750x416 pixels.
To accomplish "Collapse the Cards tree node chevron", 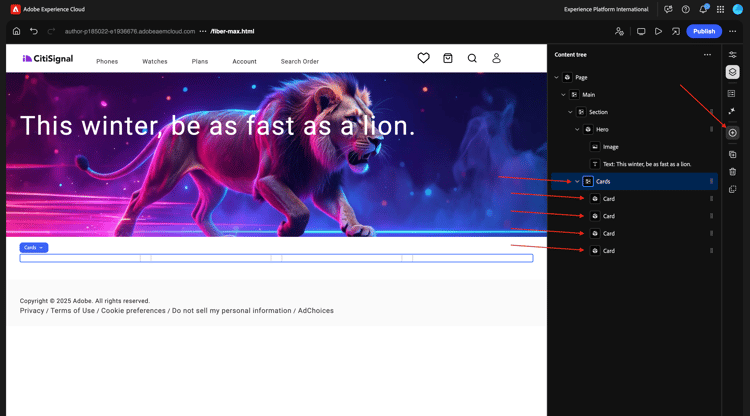I will click(x=577, y=181).
